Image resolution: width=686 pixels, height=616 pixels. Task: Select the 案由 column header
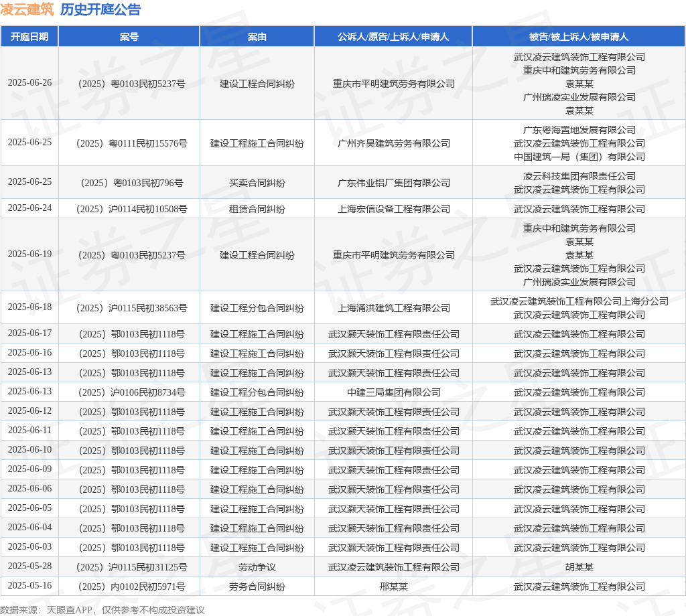point(257,37)
